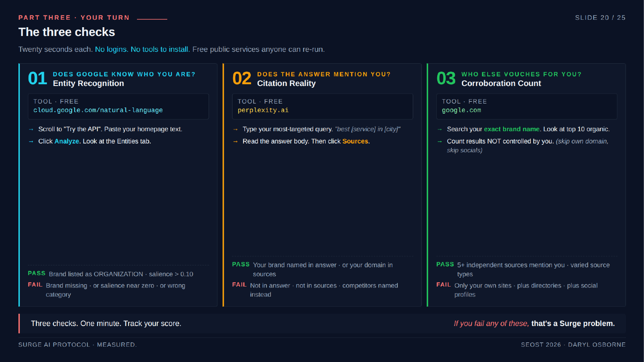
Task: Select the "WHO ELSE VOUCHES FOR YOU?" heading
Action: tap(522, 74)
